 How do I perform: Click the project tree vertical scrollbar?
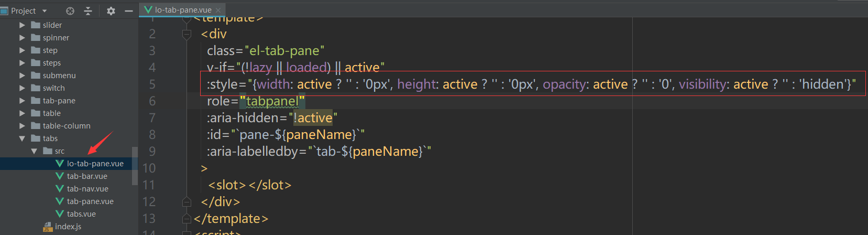(x=135, y=166)
